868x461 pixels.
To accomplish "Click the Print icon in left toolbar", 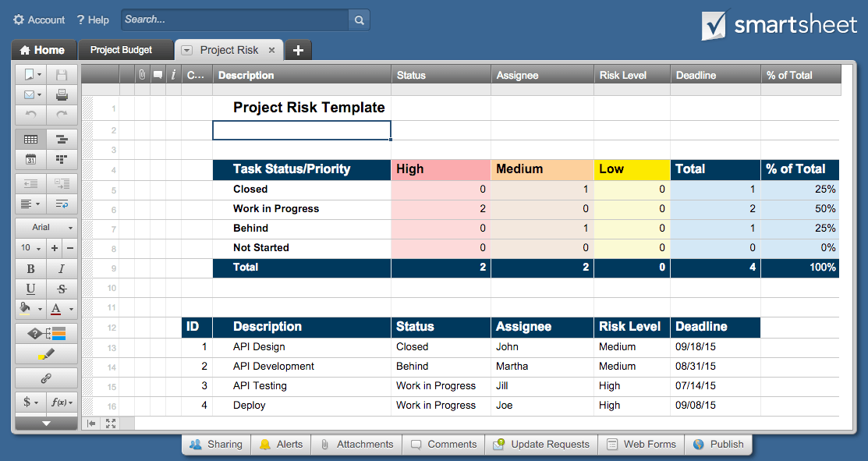I will click(62, 94).
